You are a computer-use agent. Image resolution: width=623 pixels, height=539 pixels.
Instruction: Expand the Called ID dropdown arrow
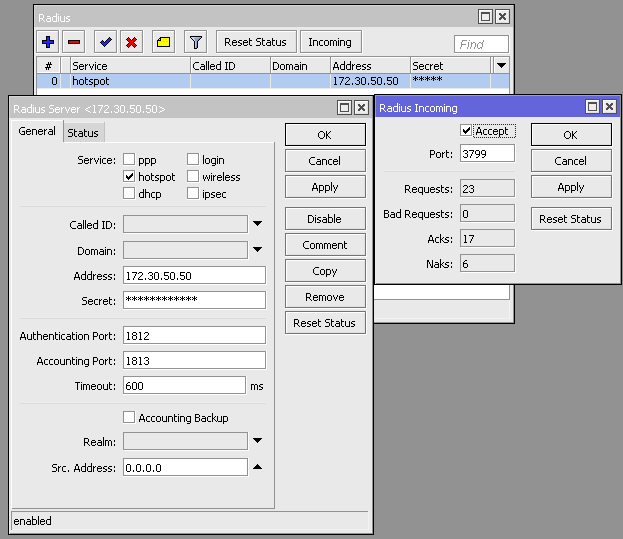point(257,224)
